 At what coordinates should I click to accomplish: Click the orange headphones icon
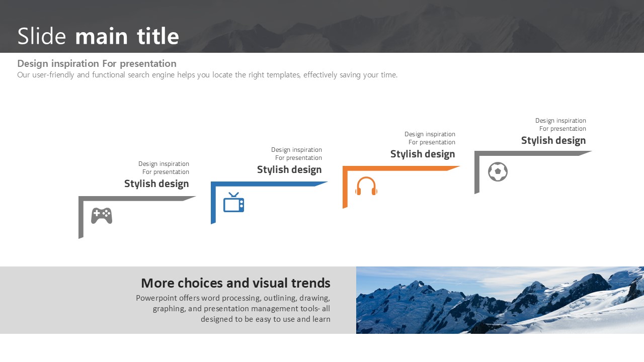tap(366, 186)
